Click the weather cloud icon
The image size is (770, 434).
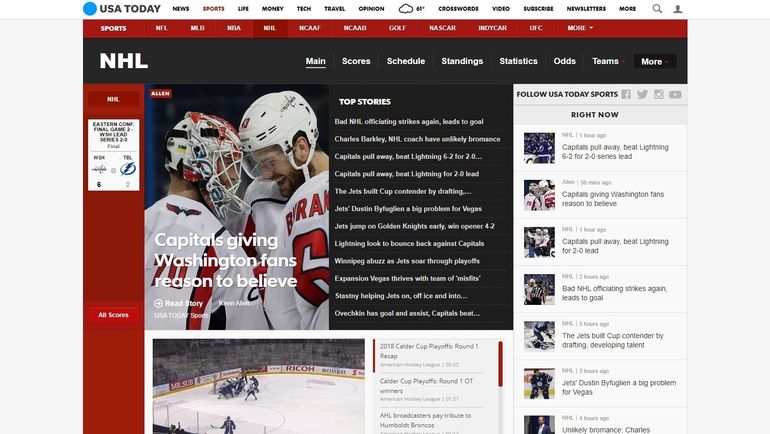[x=406, y=9]
